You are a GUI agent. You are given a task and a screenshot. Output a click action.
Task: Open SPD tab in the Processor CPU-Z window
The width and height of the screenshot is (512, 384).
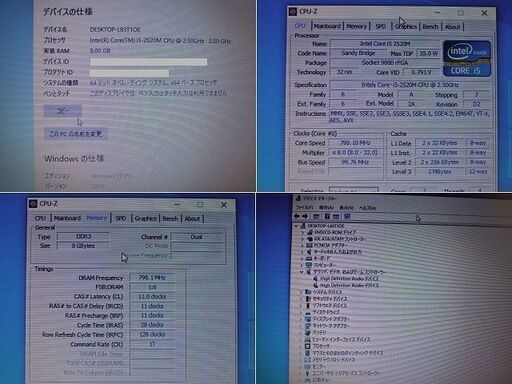point(381,26)
